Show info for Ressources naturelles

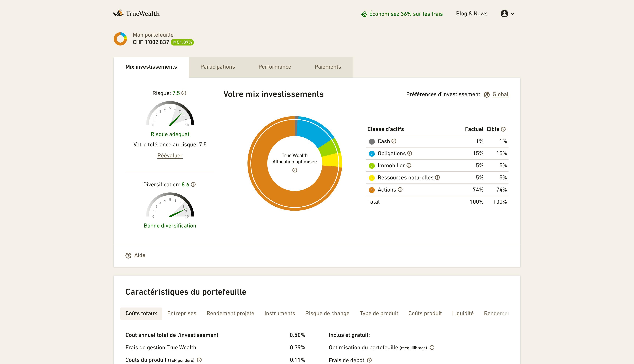tap(437, 177)
